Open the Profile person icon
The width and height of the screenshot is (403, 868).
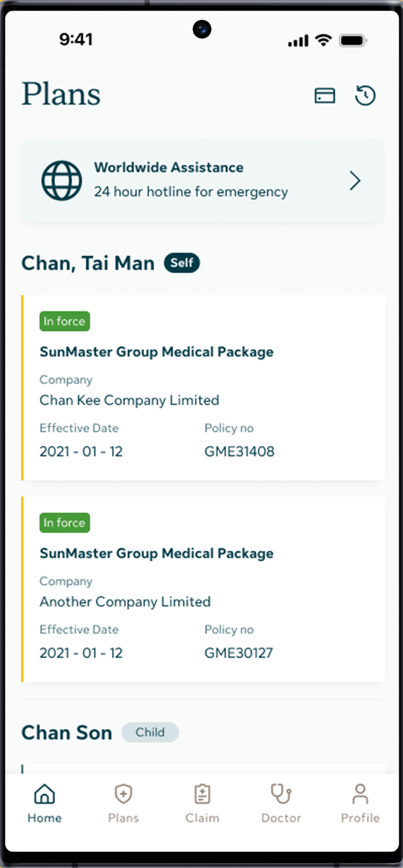tap(360, 794)
